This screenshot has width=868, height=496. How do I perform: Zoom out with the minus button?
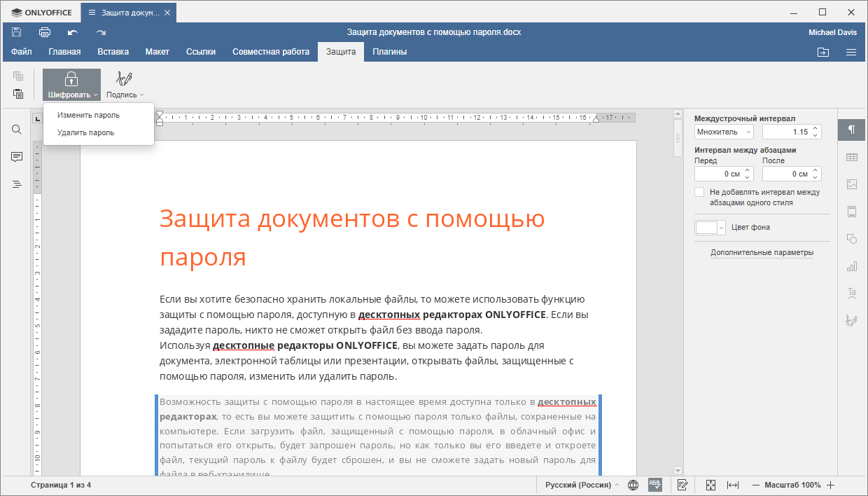[755, 485]
